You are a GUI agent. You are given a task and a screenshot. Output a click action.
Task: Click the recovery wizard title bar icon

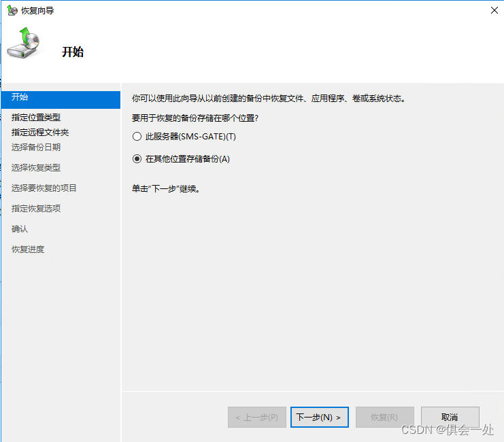[12, 10]
